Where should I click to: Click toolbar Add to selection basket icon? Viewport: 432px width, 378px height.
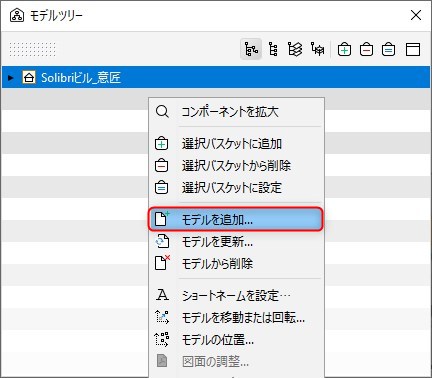344,50
